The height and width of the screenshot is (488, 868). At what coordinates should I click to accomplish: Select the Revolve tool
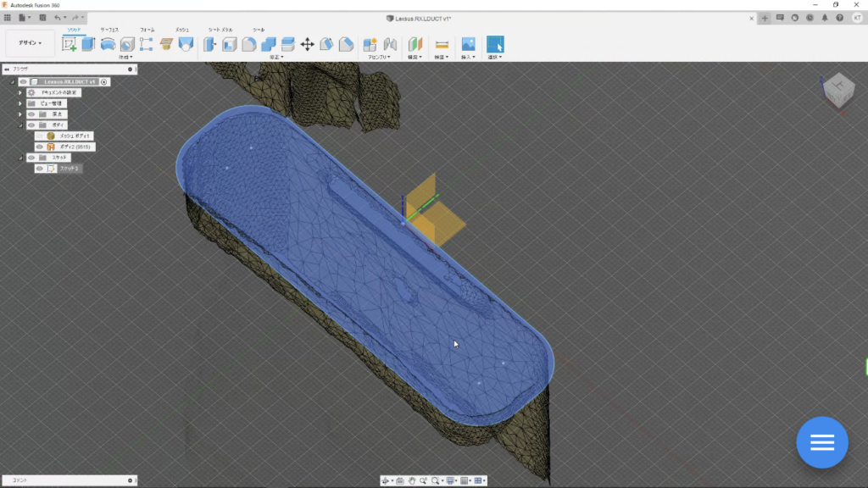tap(108, 44)
